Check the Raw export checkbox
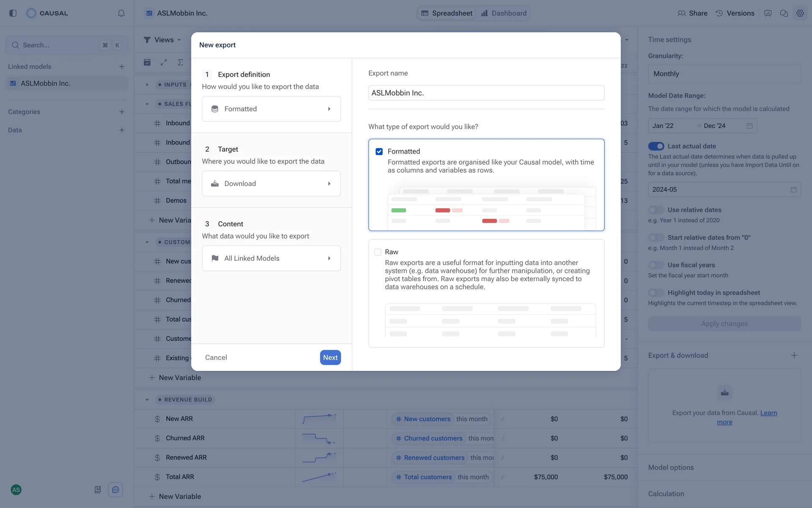The height and width of the screenshot is (508, 812). coord(378,252)
